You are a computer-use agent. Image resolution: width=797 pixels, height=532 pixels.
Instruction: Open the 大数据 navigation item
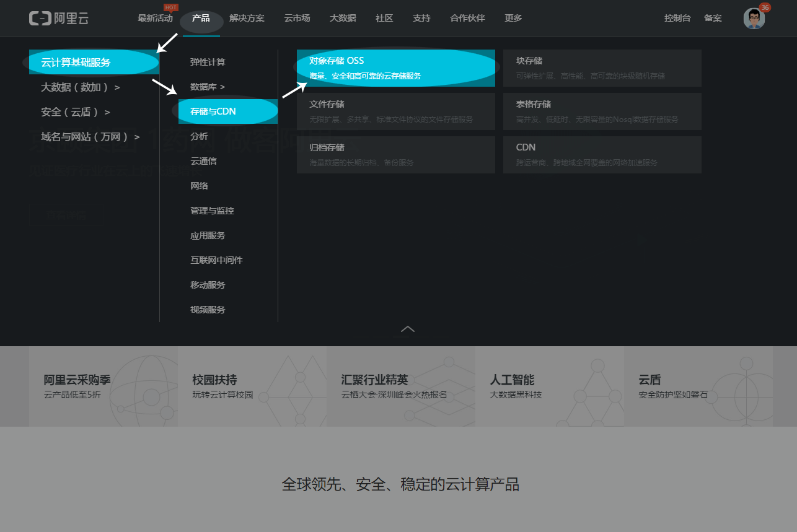[343, 19]
